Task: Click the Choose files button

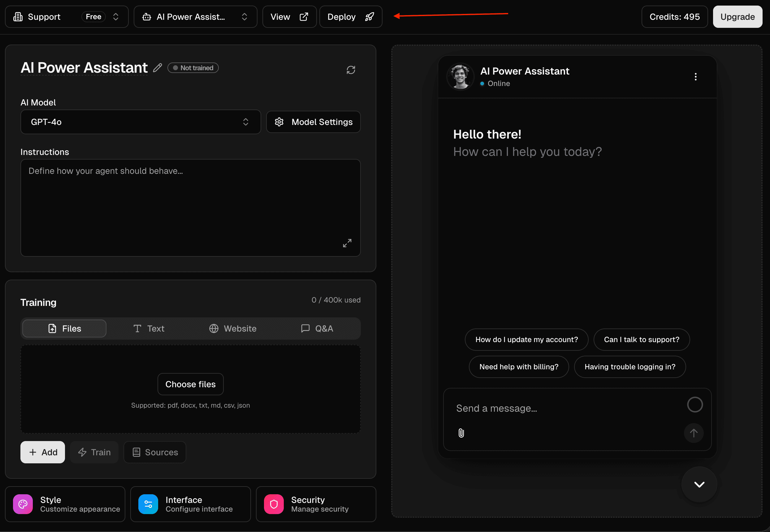Action: (x=190, y=384)
